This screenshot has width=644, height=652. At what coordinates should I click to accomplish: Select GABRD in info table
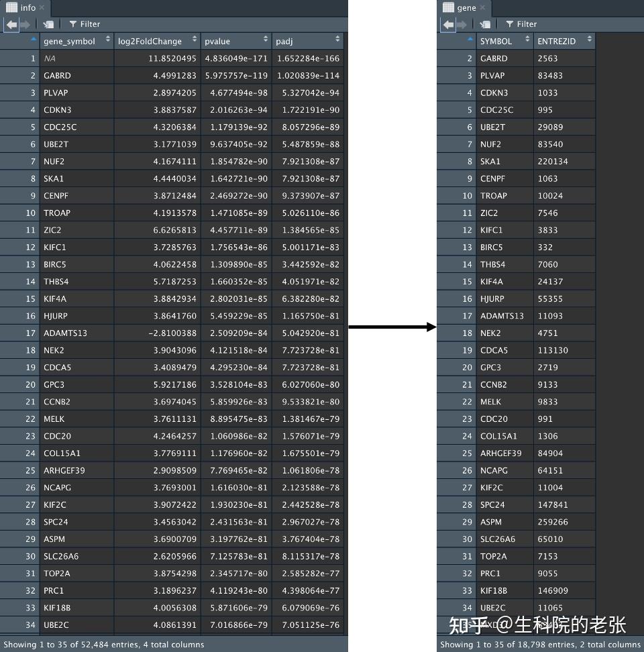pos(57,76)
